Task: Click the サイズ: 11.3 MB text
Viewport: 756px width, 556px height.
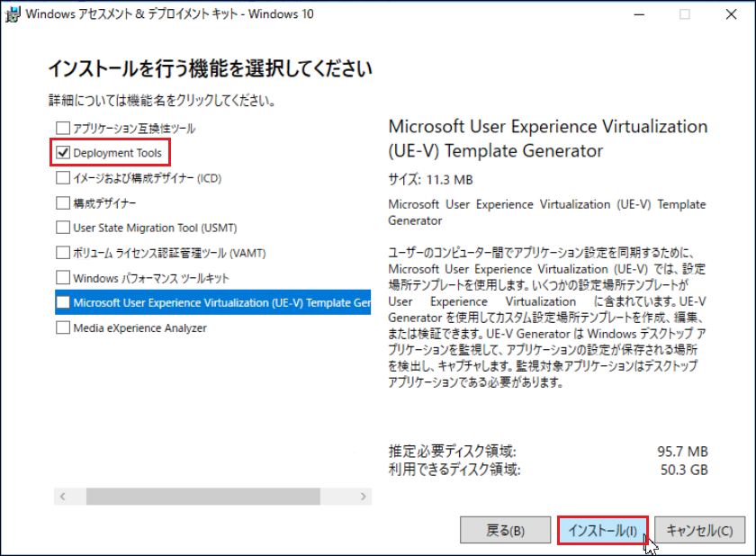Action: click(x=430, y=180)
